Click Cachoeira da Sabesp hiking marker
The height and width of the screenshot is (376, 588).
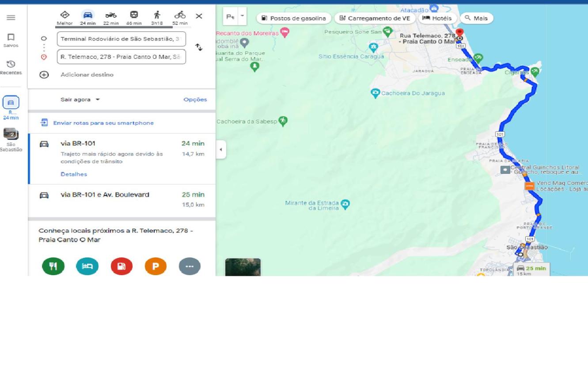283,121
